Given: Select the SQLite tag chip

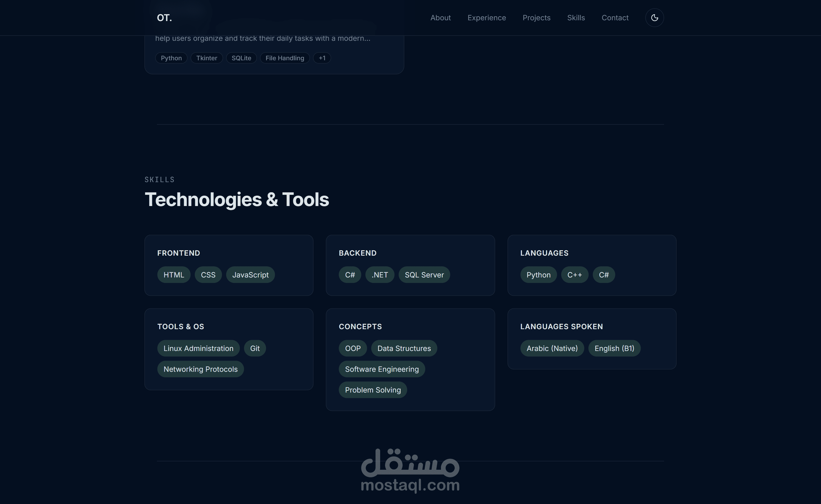Looking at the screenshot, I should coord(241,58).
